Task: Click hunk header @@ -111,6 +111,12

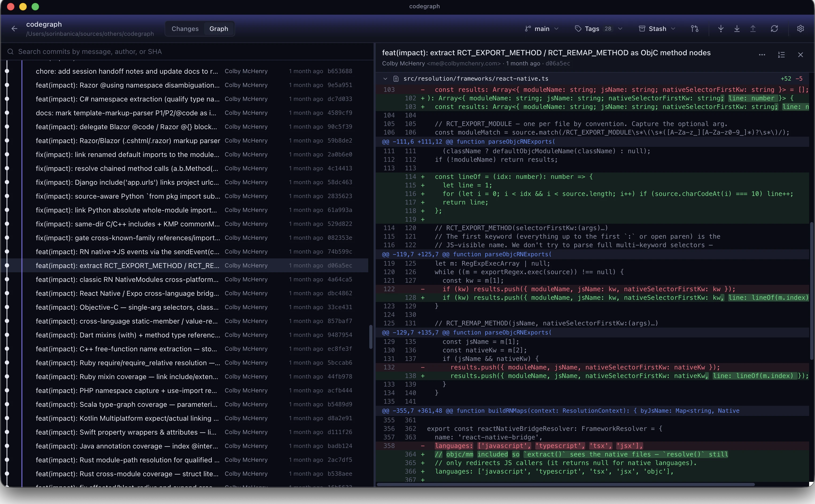Action: [592, 142]
